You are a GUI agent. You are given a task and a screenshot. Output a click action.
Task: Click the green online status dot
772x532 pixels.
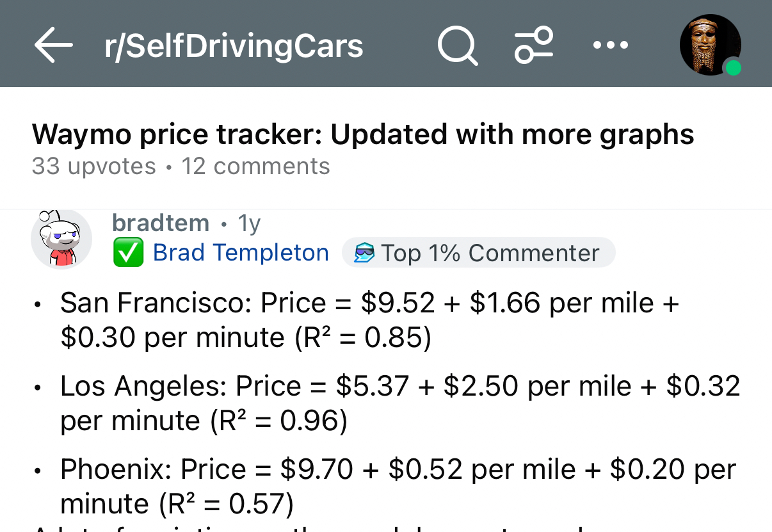click(733, 68)
